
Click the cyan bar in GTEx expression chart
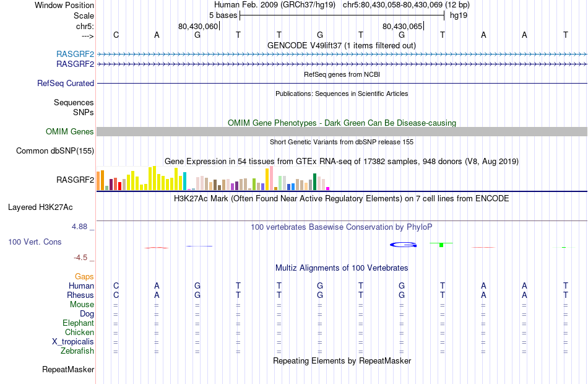click(184, 181)
